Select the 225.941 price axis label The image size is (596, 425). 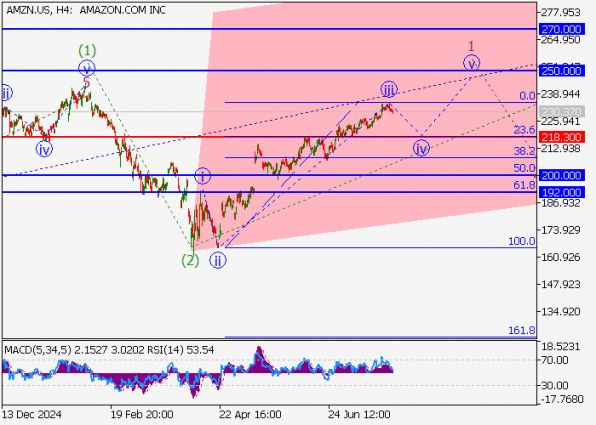click(x=561, y=121)
